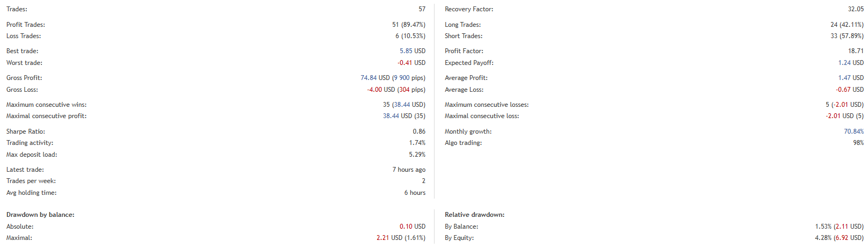Click the Average Profit value 1.47 USD
Image resolution: width=868 pixels, height=248 pixels.
[851, 78]
